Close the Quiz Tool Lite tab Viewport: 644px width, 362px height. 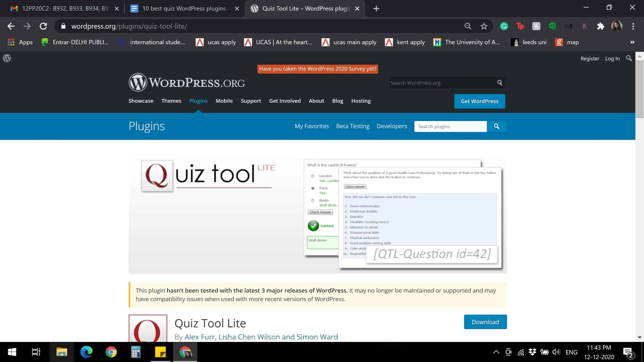coord(357,8)
